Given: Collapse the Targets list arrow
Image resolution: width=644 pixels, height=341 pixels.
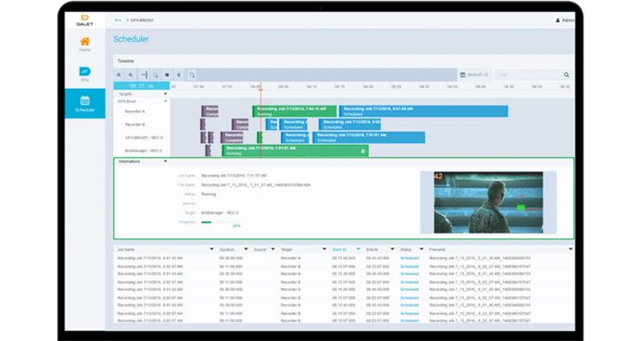Looking at the screenshot, I should 166,94.
